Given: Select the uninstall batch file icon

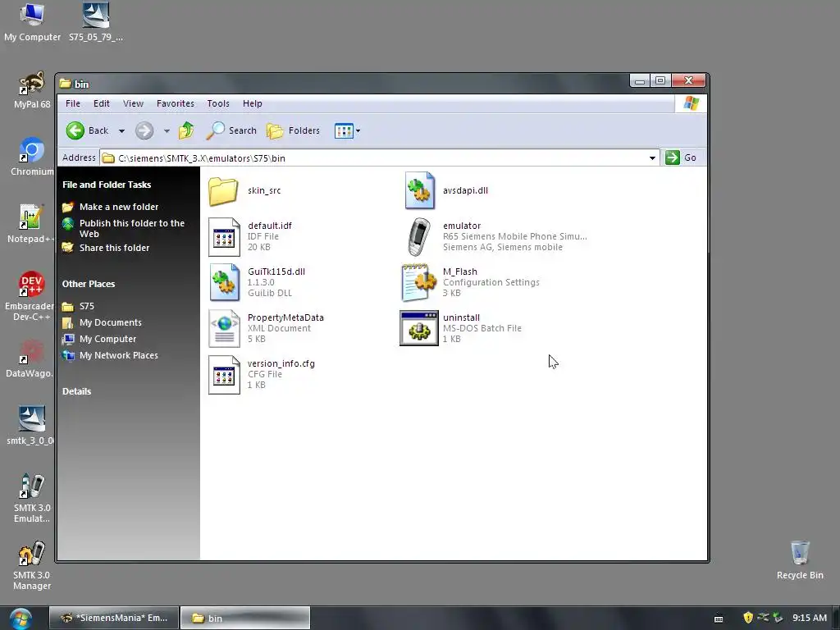Looking at the screenshot, I should click(x=419, y=328).
